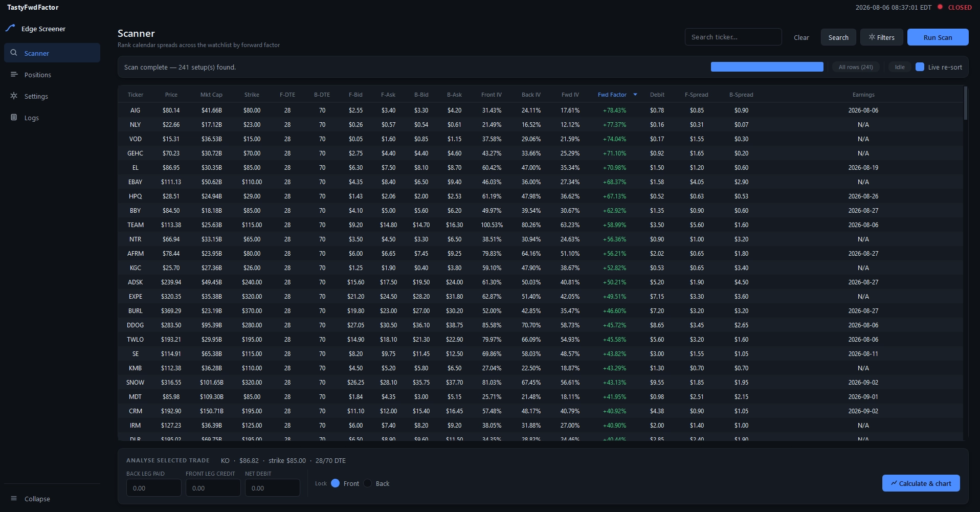The height and width of the screenshot is (512, 980).
Task: Select the EBAY ticker row
Action: pos(541,182)
